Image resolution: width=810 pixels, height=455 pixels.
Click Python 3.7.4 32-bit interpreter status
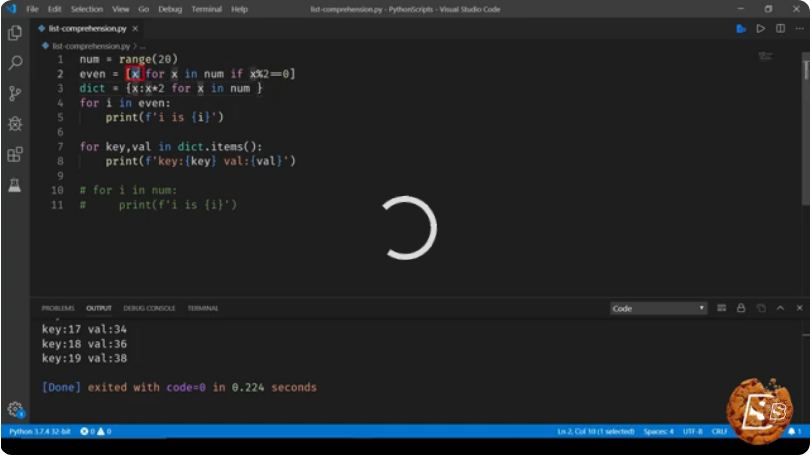click(40, 431)
